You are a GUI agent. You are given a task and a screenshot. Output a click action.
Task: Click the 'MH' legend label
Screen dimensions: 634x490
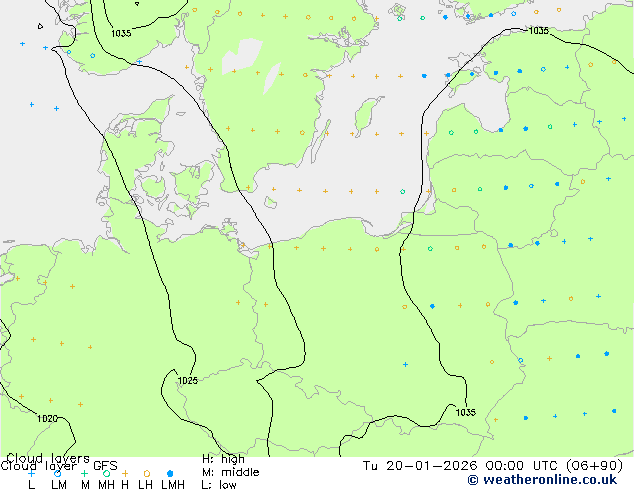pyautogui.click(x=106, y=485)
